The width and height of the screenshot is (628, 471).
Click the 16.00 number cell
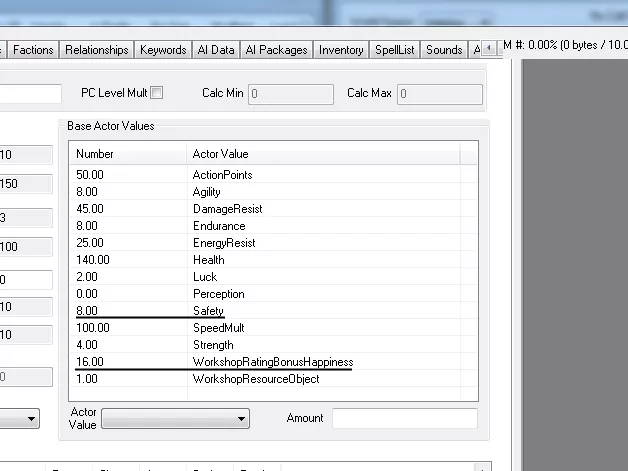pos(90,362)
